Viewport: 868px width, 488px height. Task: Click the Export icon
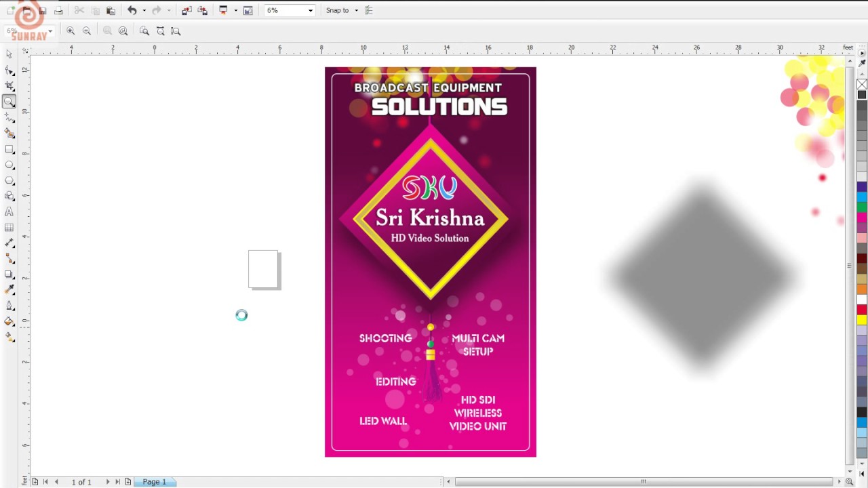[x=202, y=10]
